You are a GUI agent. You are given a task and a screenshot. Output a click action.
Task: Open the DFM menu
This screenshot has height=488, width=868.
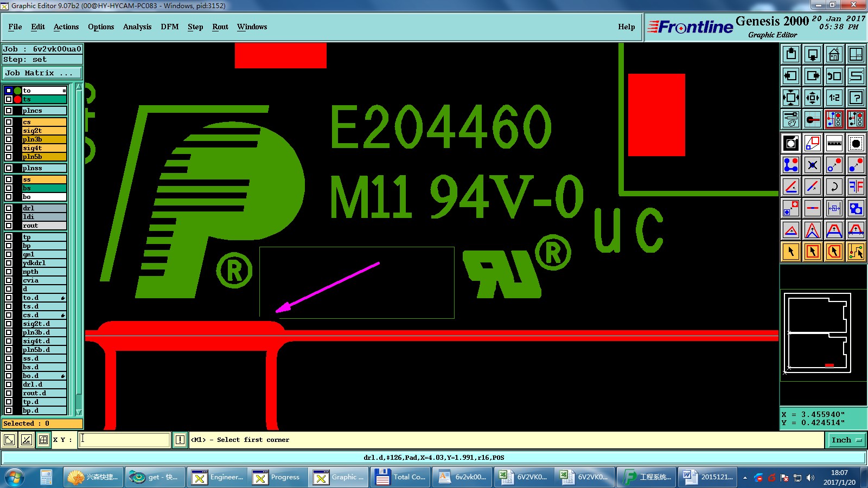click(170, 27)
